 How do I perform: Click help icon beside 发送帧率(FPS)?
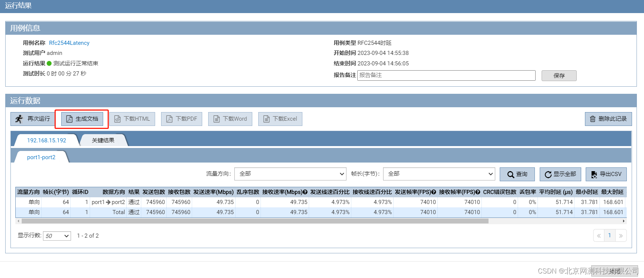434,192
